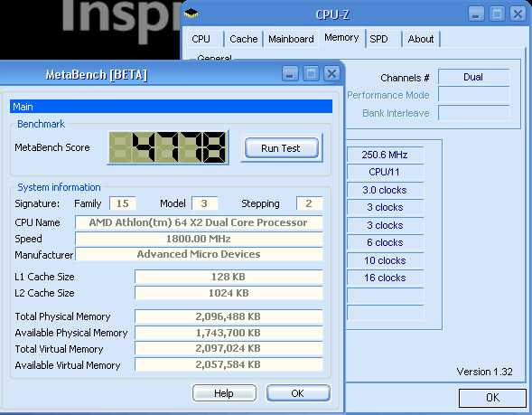Click Available Physical Memory value 1,743,700 KB
532x415 pixels.
(229, 333)
